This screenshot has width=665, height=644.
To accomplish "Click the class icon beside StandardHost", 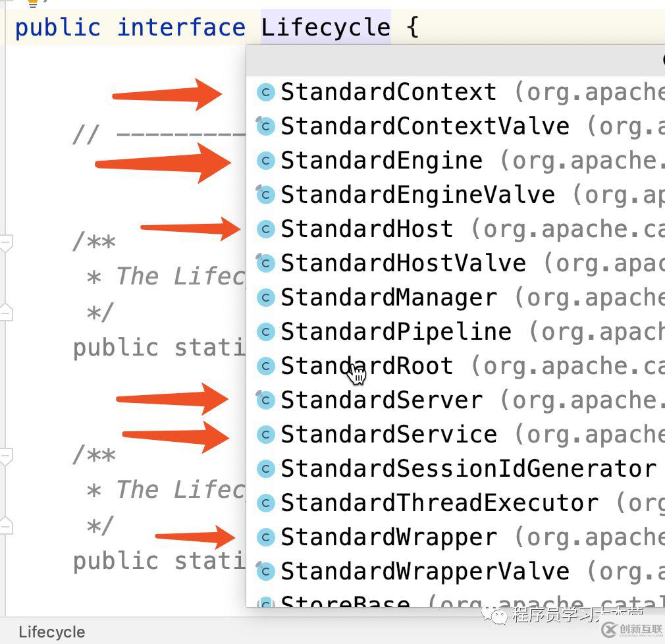I will [x=265, y=229].
